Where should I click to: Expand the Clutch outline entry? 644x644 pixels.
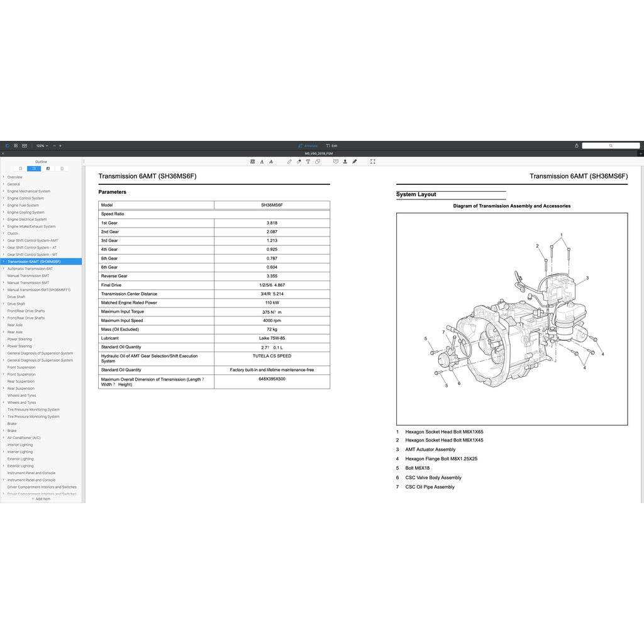(x=4, y=233)
